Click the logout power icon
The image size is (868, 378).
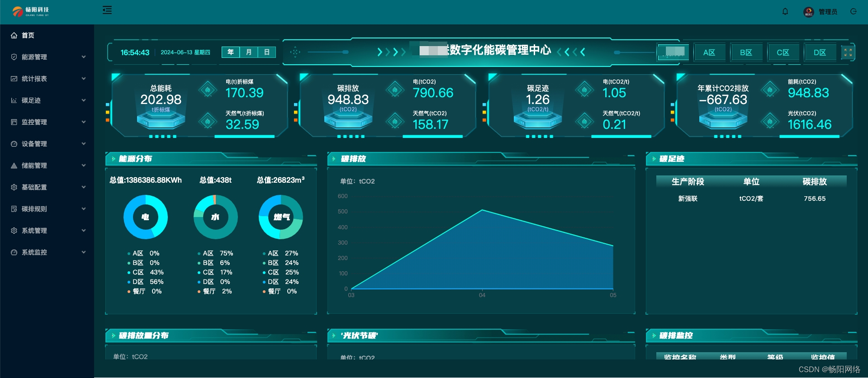click(854, 12)
